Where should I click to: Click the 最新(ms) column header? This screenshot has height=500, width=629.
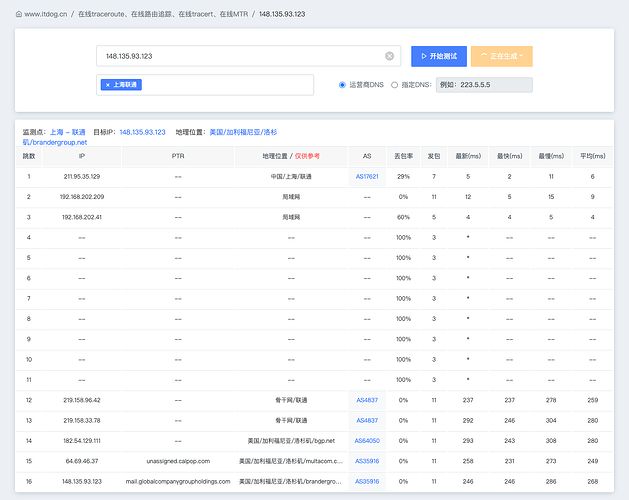tap(468, 156)
